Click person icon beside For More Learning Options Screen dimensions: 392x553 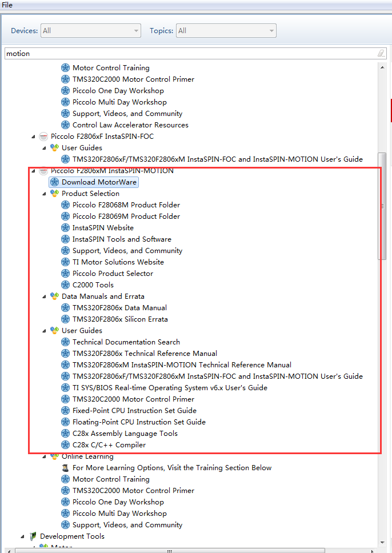tap(65, 468)
